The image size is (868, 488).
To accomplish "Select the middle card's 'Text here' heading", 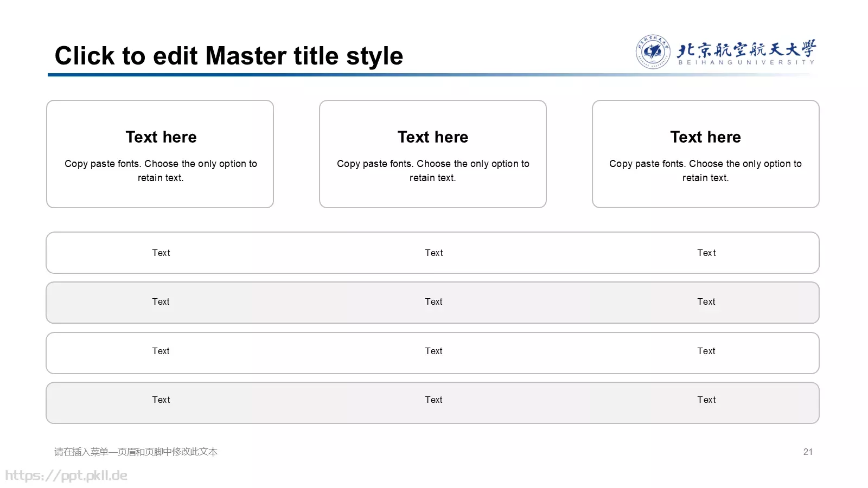I will pyautogui.click(x=433, y=137).
